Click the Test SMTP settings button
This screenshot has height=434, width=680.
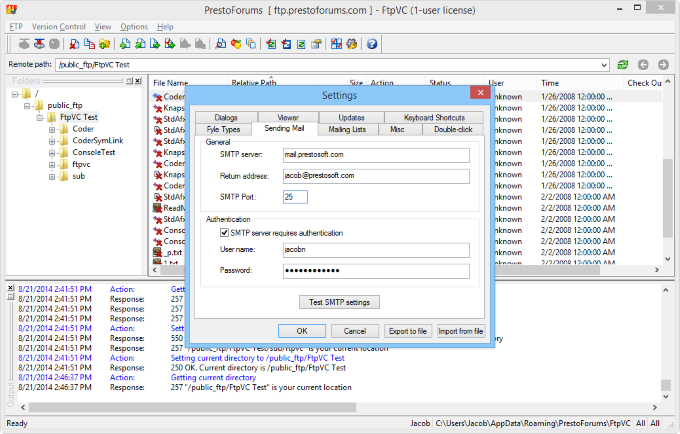click(x=339, y=302)
